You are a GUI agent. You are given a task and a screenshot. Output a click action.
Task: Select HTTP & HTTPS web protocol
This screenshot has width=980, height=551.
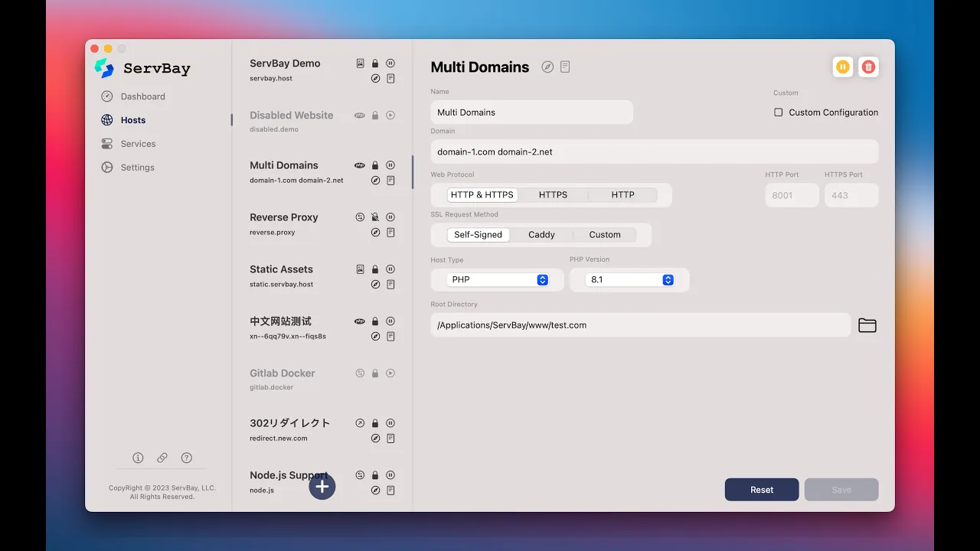(482, 195)
